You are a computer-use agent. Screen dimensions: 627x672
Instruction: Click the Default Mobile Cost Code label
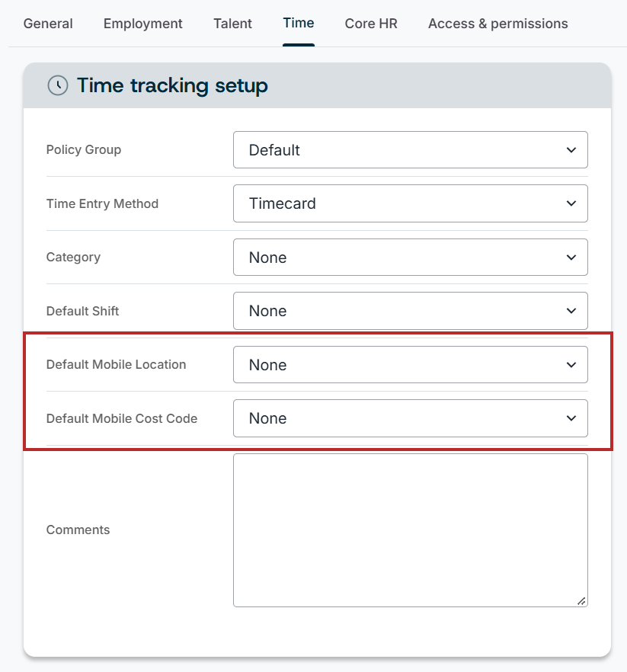[x=122, y=418]
